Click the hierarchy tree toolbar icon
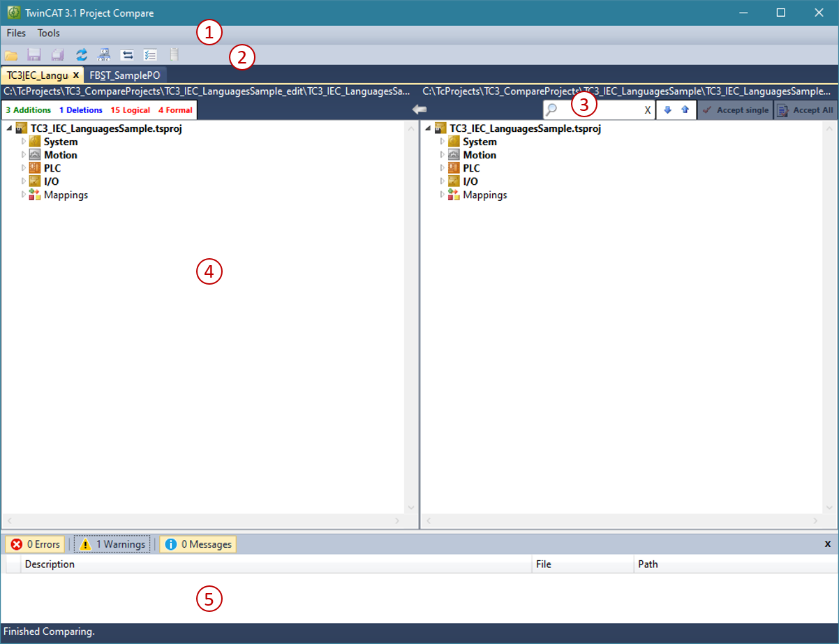 [103, 54]
